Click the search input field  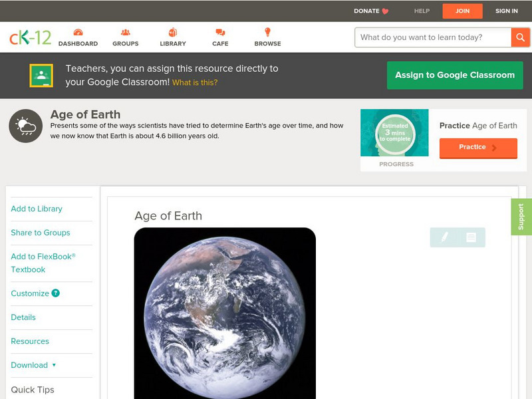(434, 37)
